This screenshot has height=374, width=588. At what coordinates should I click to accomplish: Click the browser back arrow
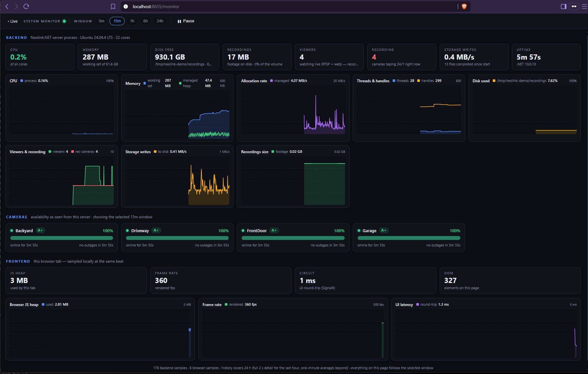[x=7, y=6]
